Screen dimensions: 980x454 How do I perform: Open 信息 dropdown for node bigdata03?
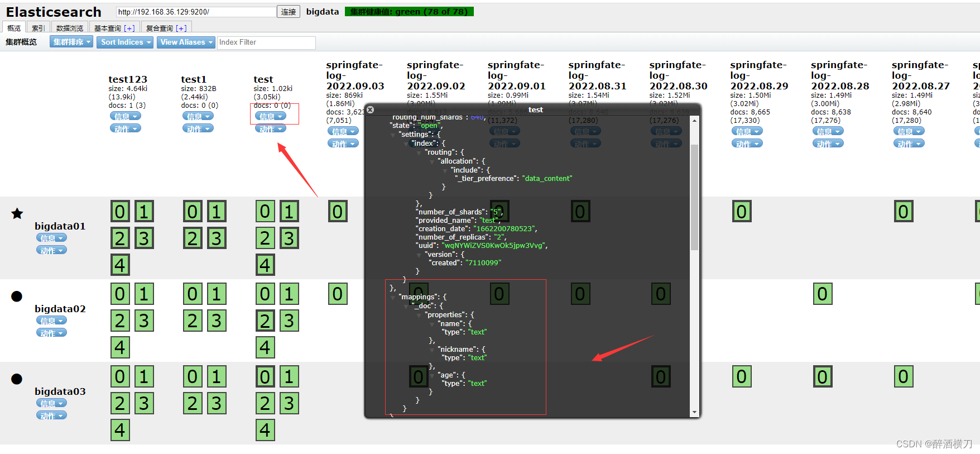click(x=51, y=403)
